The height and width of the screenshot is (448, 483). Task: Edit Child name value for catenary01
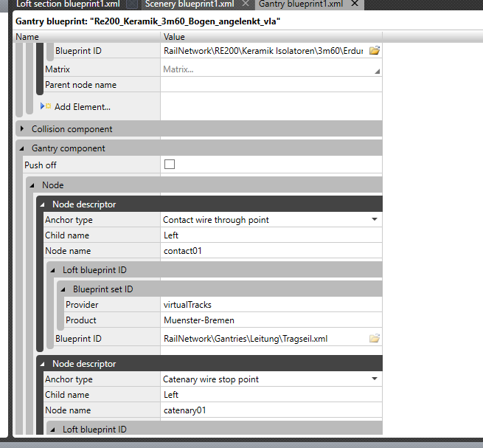coord(271,395)
